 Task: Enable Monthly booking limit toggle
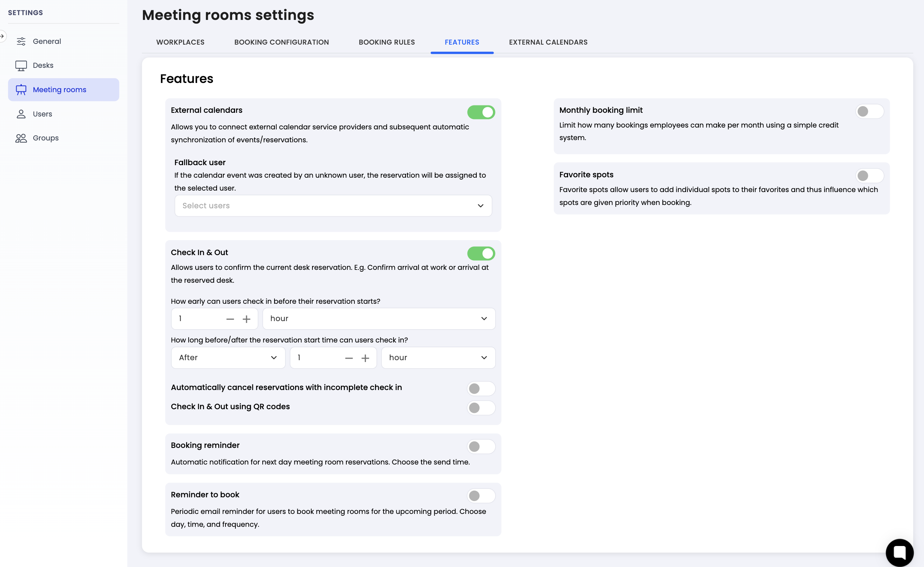(x=869, y=111)
